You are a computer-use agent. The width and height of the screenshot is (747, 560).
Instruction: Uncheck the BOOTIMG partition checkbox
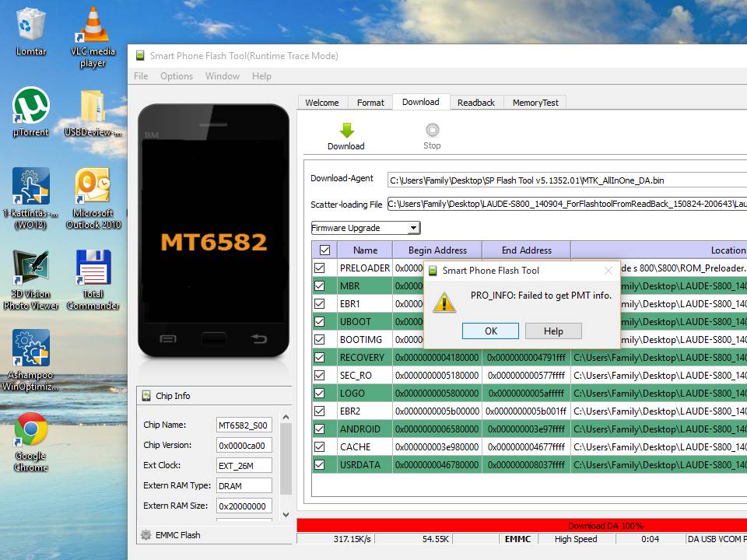(319, 340)
